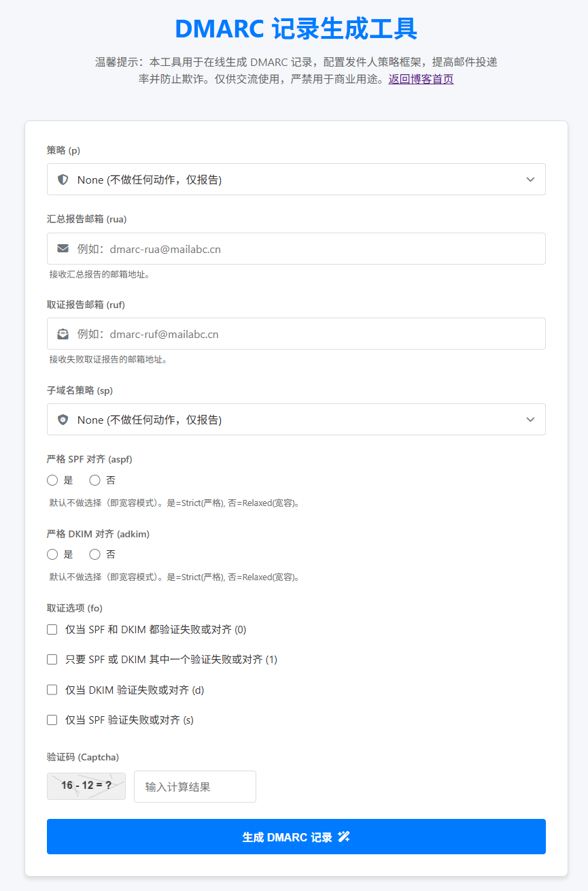Click the magic wand icon on the generate button
This screenshot has height=891, width=588.
click(344, 837)
